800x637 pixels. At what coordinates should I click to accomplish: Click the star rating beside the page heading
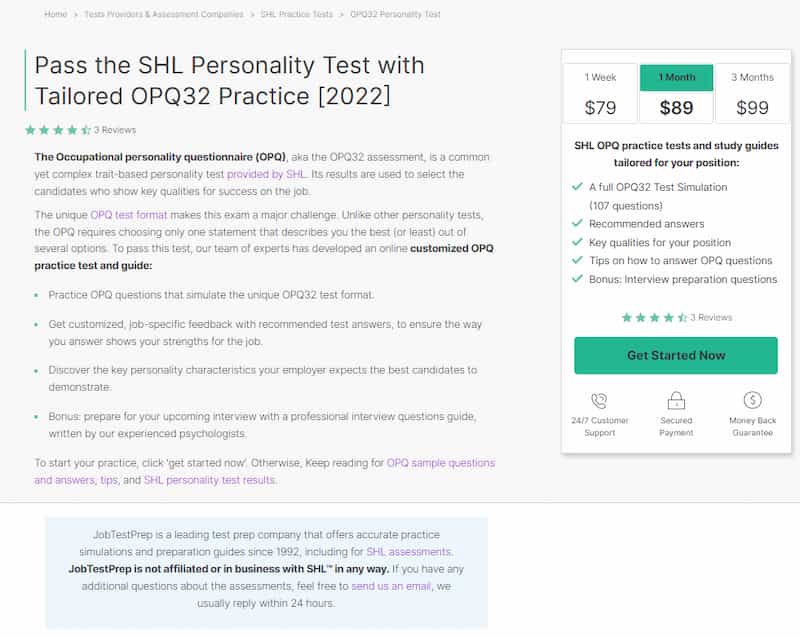(58, 129)
